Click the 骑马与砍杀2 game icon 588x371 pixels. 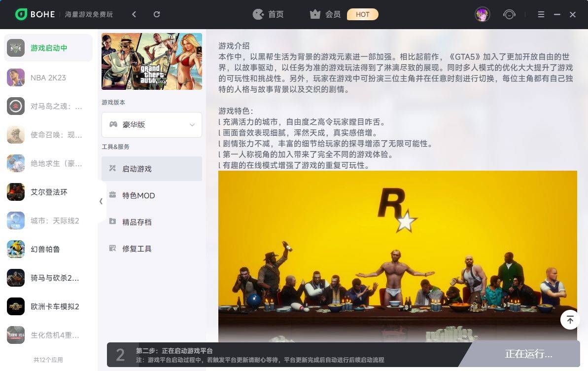16,278
